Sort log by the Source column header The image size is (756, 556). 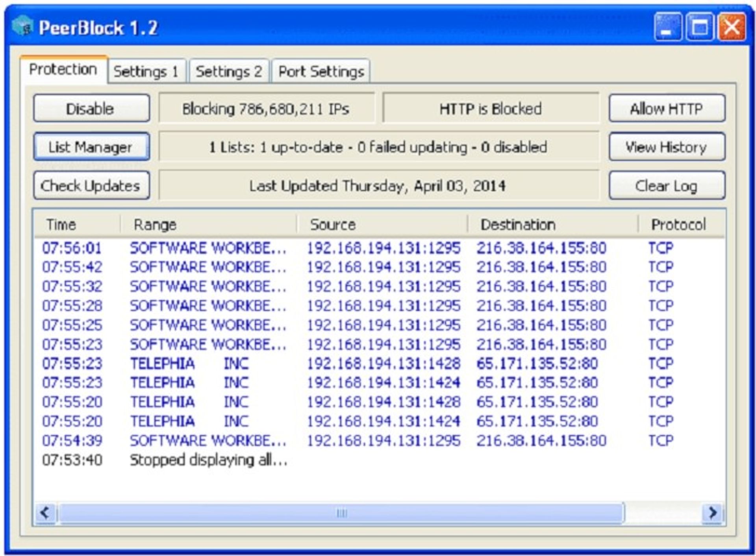tap(382, 224)
